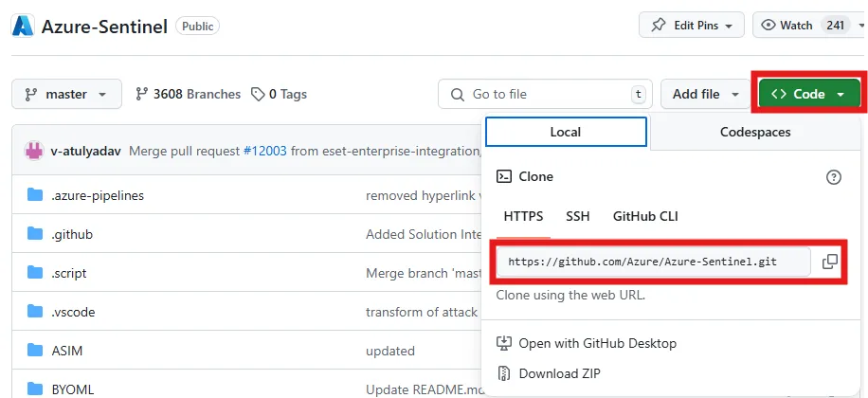The height and width of the screenshot is (398, 868).
Task: Choose Download ZIP
Action: coord(549,373)
